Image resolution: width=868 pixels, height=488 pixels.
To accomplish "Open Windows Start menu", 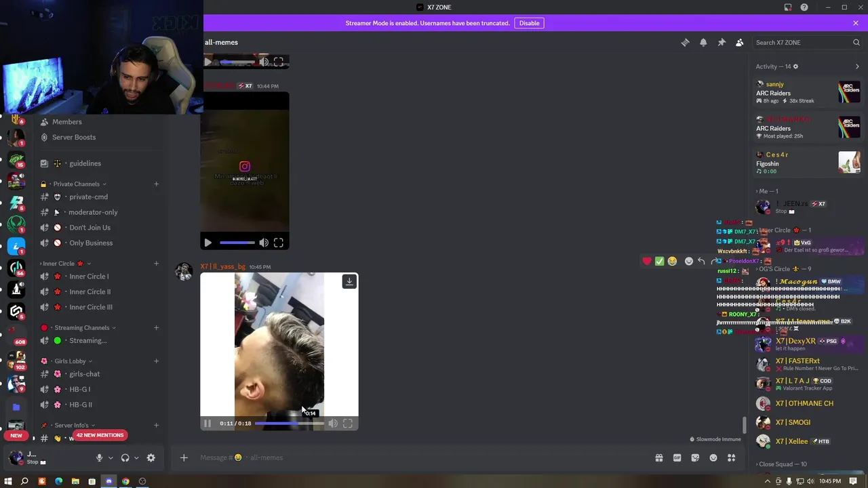I will pos(8,481).
